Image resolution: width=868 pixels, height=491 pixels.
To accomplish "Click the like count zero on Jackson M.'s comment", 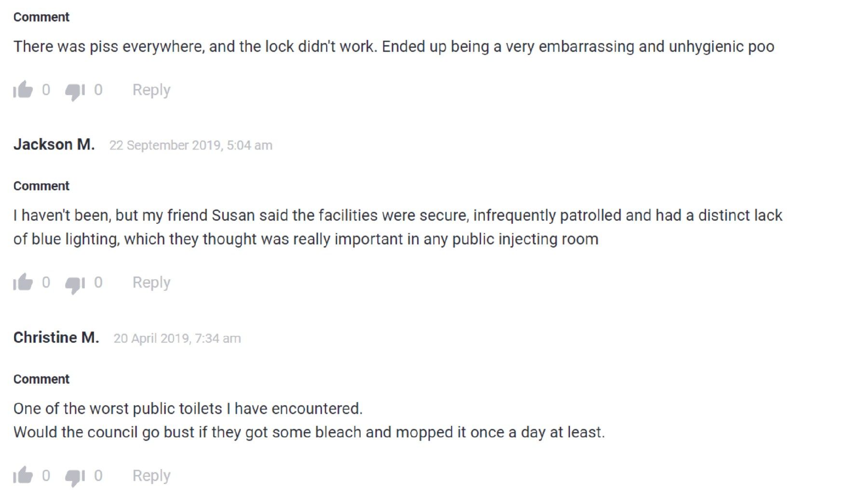I will 46,282.
